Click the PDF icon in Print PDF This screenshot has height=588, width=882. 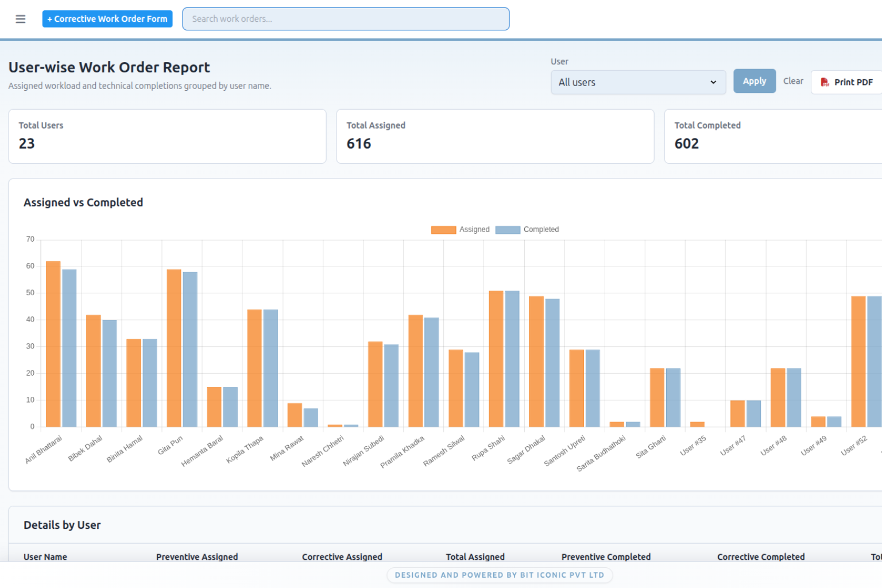tap(825, 82)
